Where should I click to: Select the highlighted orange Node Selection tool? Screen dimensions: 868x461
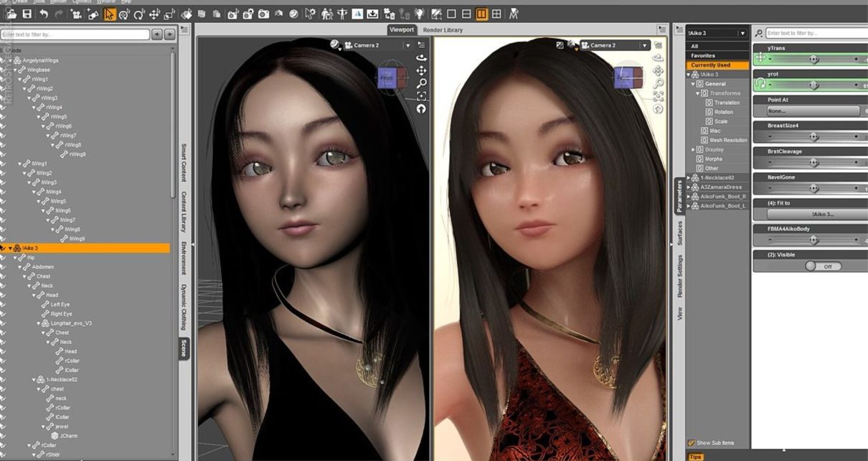click(109, 14)
